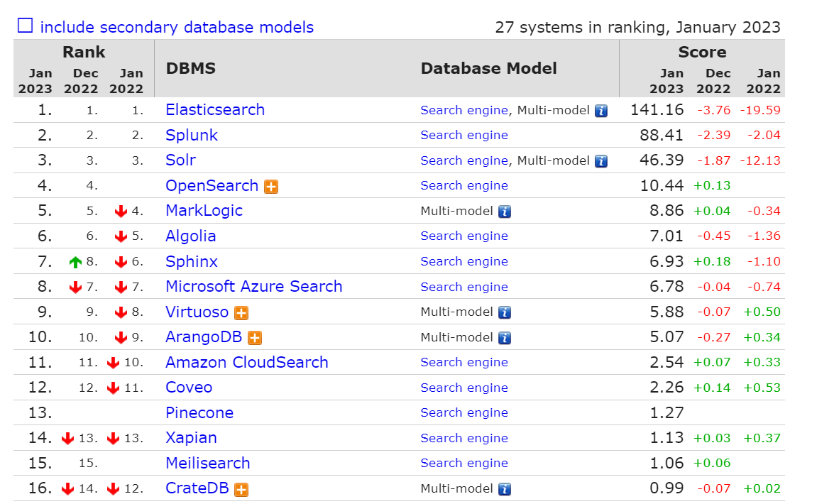Viewport: 834px width, 504px height.
Task: Click the score 141.16 for Elasticsearch
Action: [657, 109]
